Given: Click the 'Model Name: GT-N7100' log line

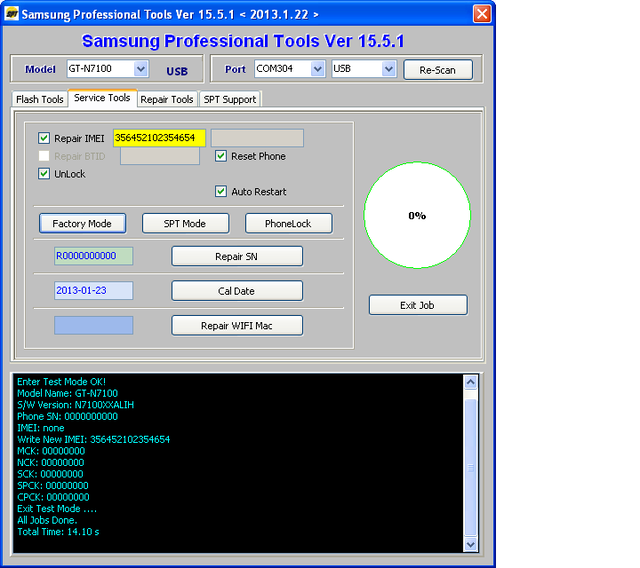Looking at the screenshot, I should pos(67,393).
